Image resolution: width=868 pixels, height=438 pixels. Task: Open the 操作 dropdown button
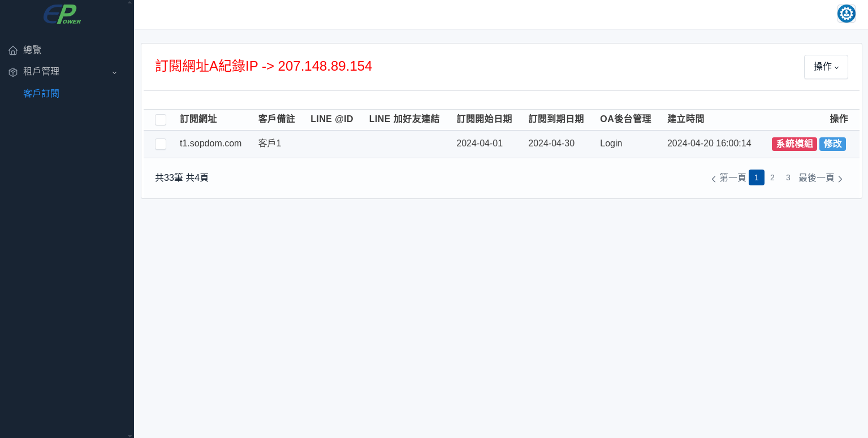coord(826,67)
